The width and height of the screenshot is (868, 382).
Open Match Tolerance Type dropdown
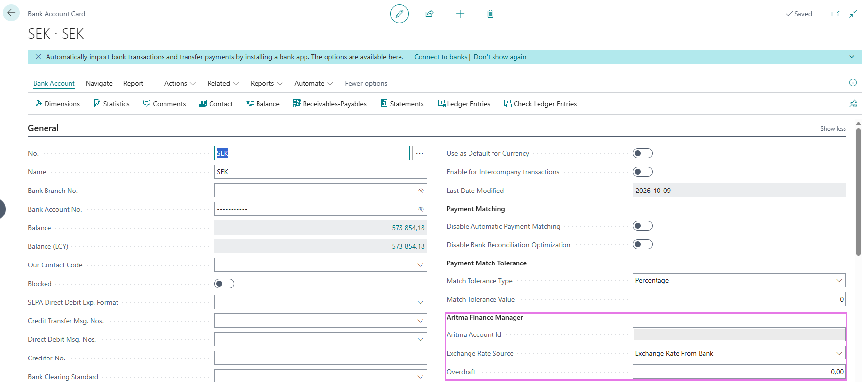tap(839, 280)
